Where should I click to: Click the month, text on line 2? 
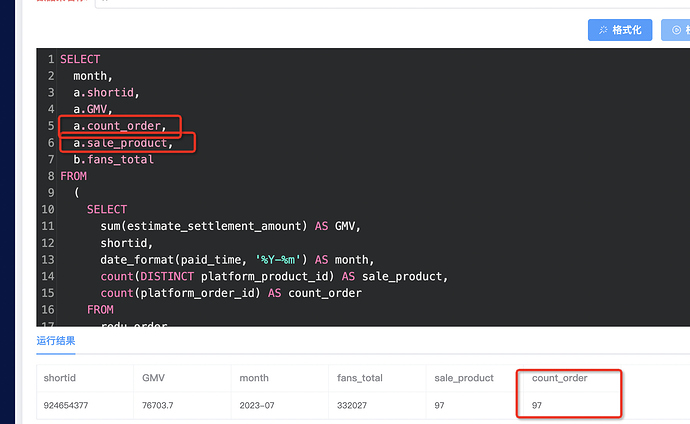click(x=93, y=76)
